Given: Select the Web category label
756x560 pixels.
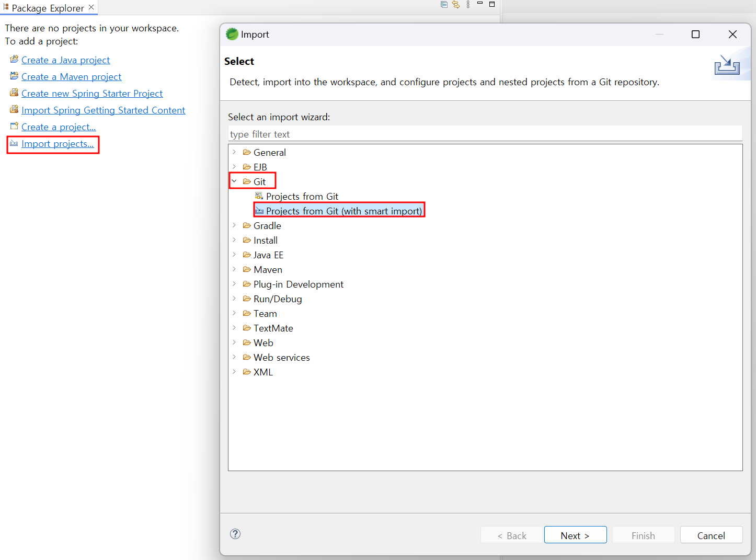Looking at the screenshot, I should point(264,342).
